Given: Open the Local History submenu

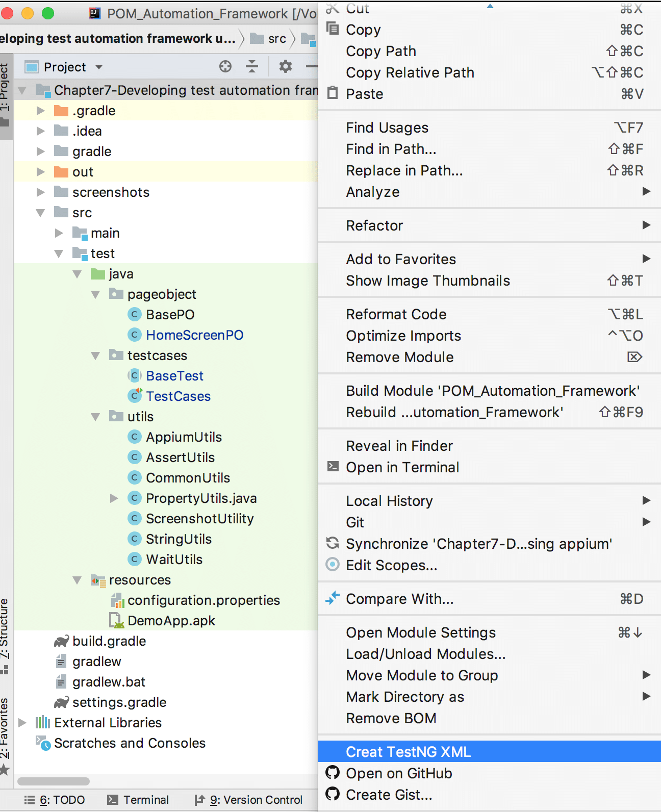Looking at the screenshot, I should tap(490, 501).
